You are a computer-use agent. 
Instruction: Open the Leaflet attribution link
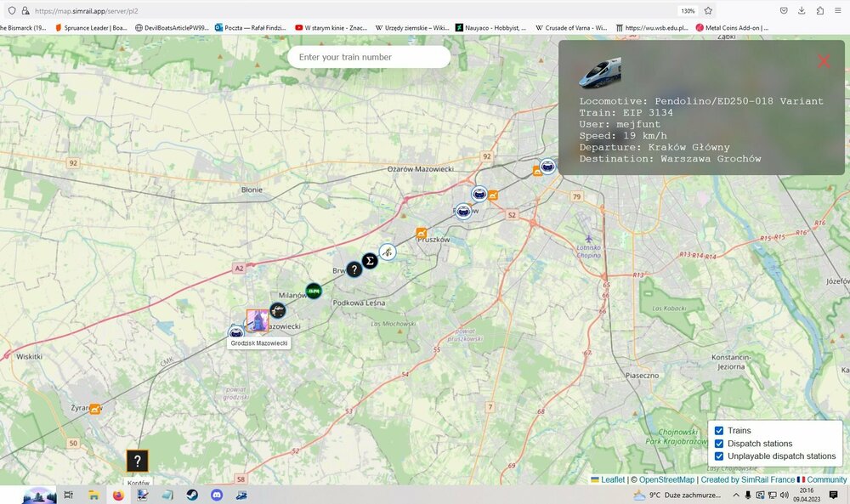point(612,480)
